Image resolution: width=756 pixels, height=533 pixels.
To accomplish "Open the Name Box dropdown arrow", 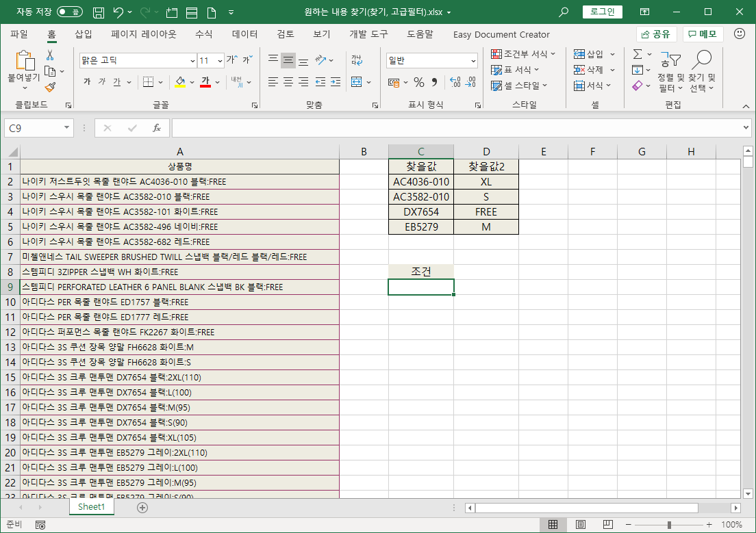I will point(66,128).
